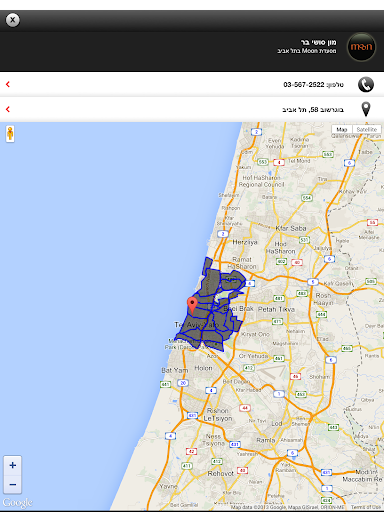Zoom out with the minus button
The height and width of the screenshot is (512, 384).
coord(13,484)
